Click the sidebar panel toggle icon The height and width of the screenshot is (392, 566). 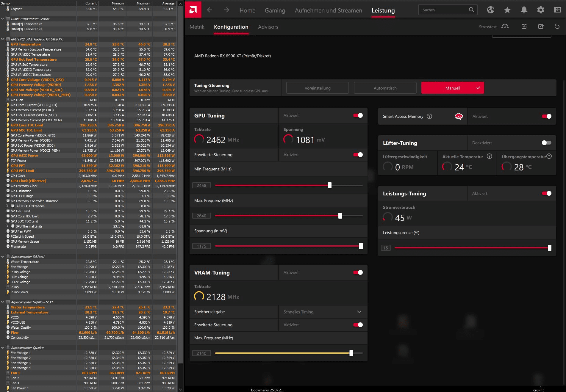click(557, 10)
